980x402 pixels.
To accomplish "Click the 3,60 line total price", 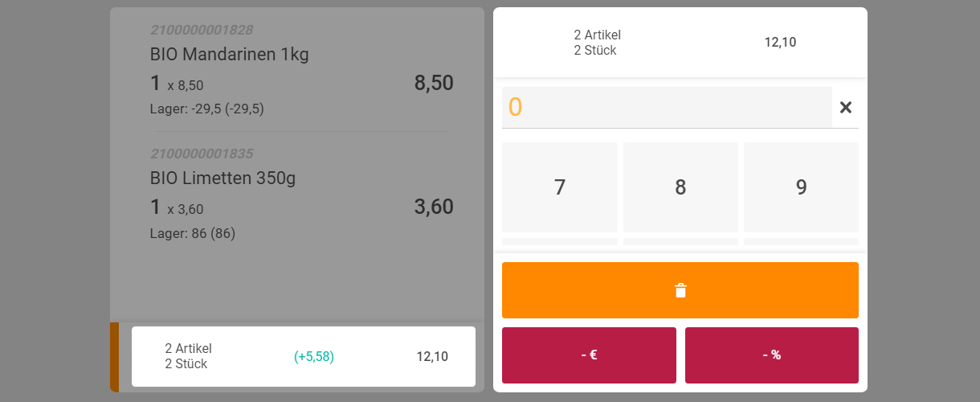I will (x=434, y=207).
